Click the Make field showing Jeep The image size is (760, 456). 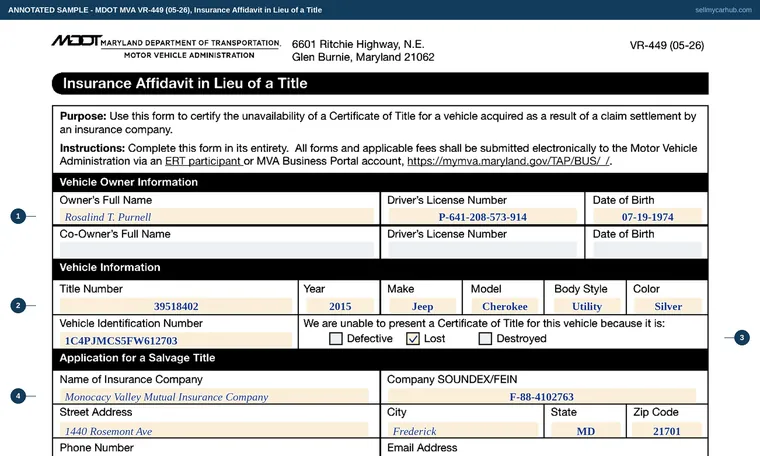pyautogui.click(x=422, y=306)
